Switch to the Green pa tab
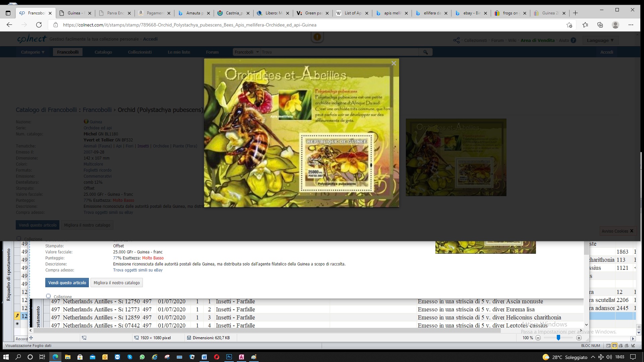 [313, 13]
